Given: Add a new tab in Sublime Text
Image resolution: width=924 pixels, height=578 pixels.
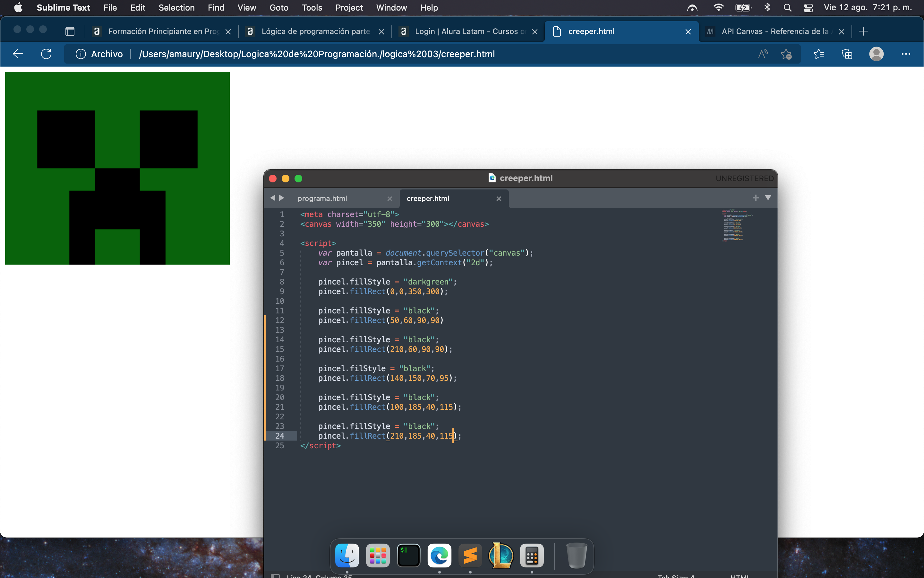Looking at the screenshot, I should (755, 197).
